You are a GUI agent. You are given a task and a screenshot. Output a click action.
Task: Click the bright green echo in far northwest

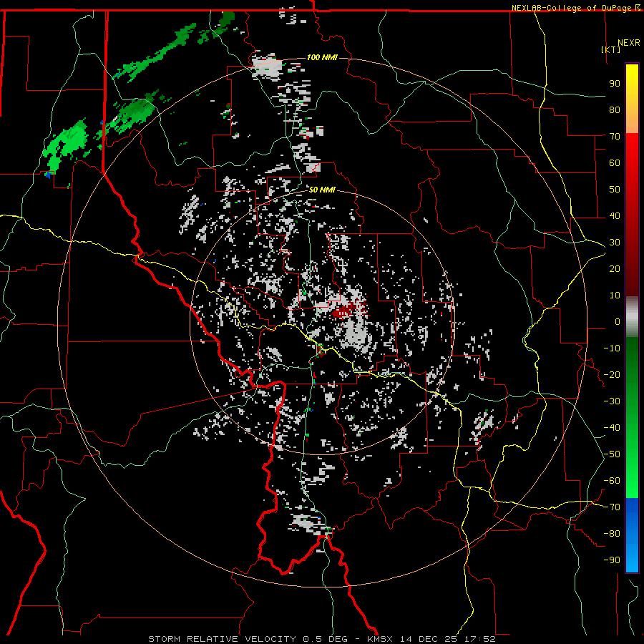coord(66,146)
